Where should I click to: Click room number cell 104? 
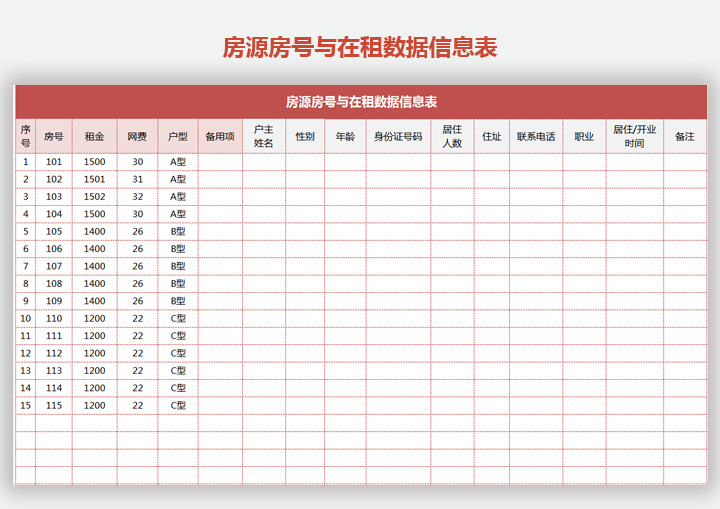(54, 214)
